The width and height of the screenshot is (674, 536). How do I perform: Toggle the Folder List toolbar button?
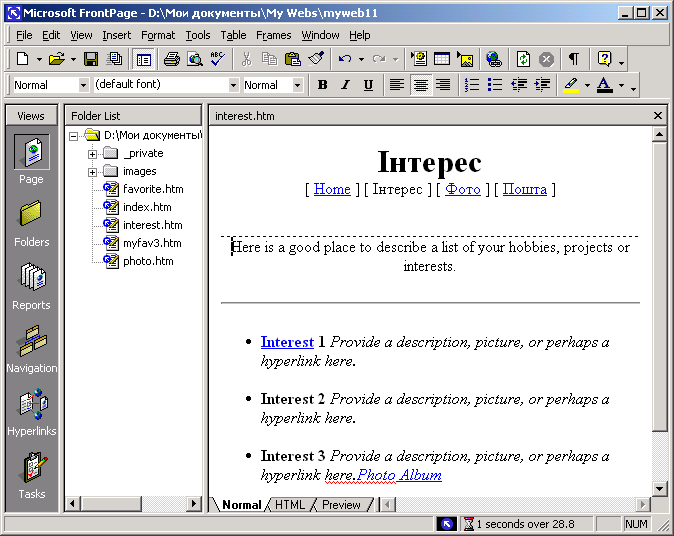coord(143,59)
